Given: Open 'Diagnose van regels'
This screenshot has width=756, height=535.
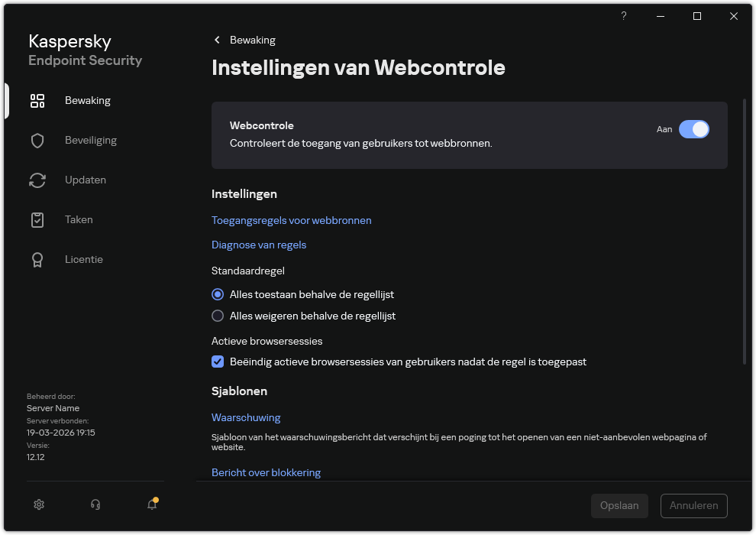Looking at the screenshot, I should click(x=259, y=245).
